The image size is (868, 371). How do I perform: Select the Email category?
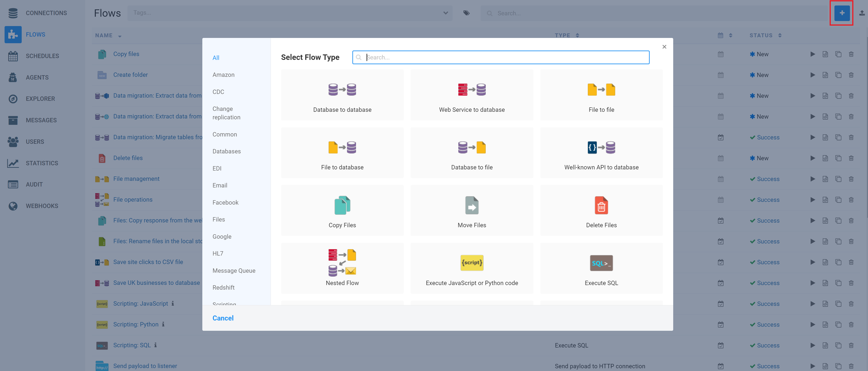[x=220, y=186]
